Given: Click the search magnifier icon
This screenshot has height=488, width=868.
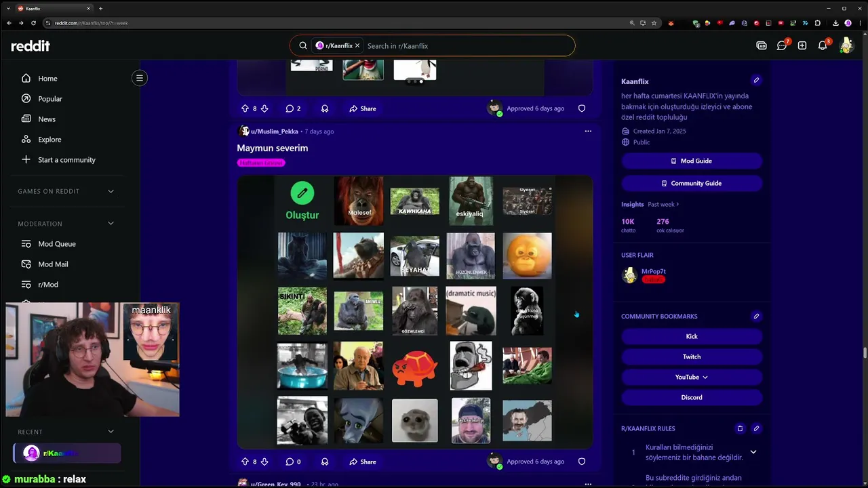Looking at the screenshot, I should 303,46.
